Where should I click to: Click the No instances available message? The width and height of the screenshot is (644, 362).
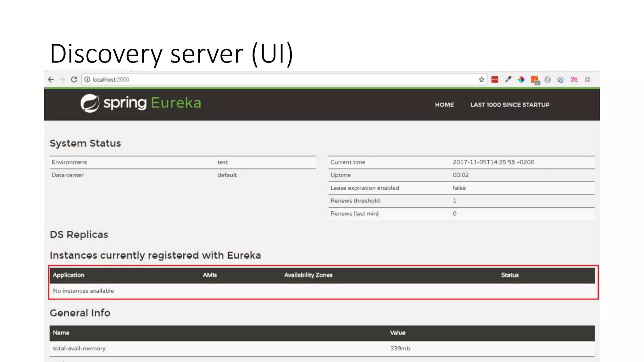tap(83, 291)
